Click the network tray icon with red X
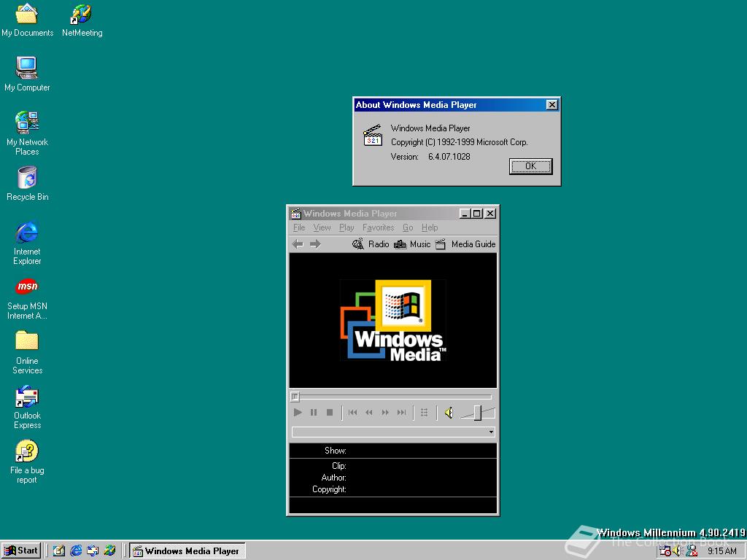This screenshot has width=747, height=560. (x=692, y=551)
